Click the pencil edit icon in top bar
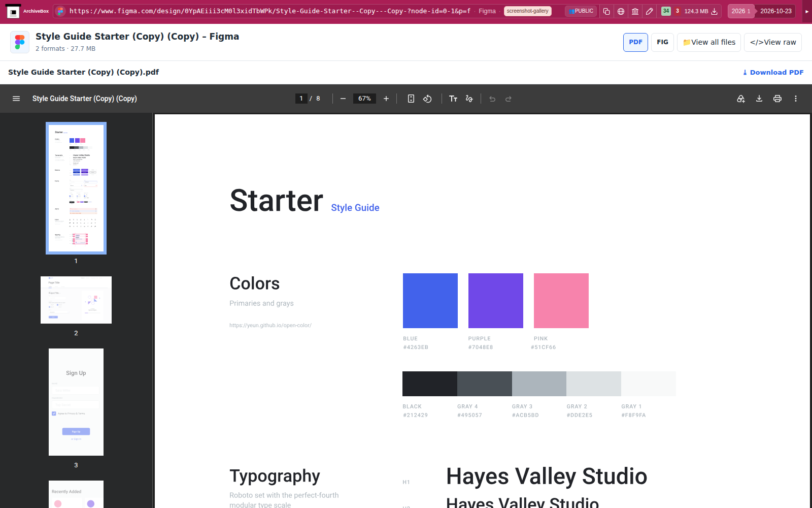Image resolution: width=812 pixels, height=508 pixels. (x=649, y=11)
